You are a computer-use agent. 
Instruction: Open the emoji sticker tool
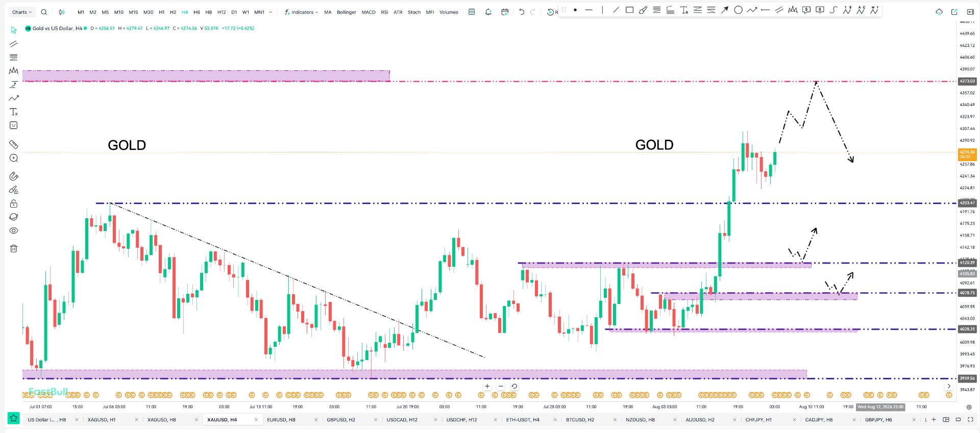coord(14,125)
